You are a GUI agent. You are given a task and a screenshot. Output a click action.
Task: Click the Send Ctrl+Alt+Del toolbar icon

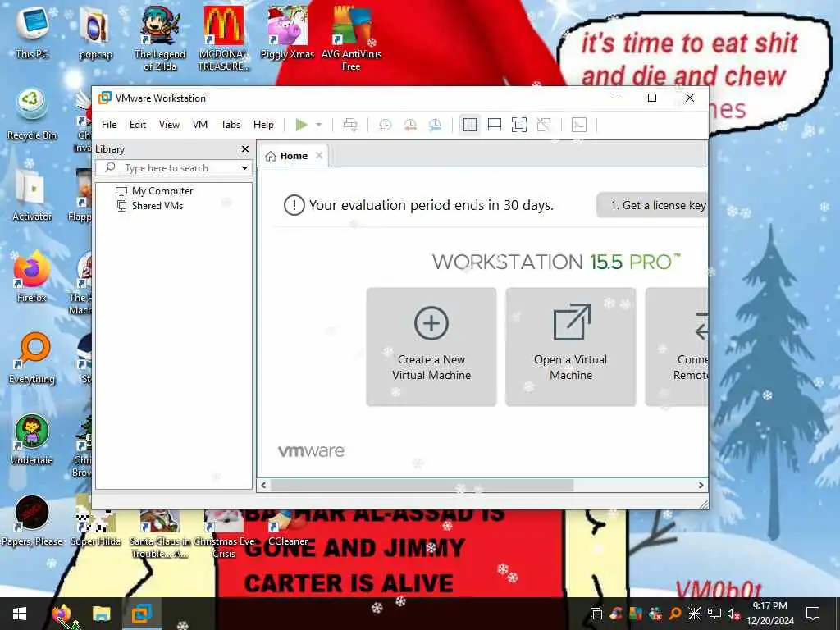coord(350,125)
